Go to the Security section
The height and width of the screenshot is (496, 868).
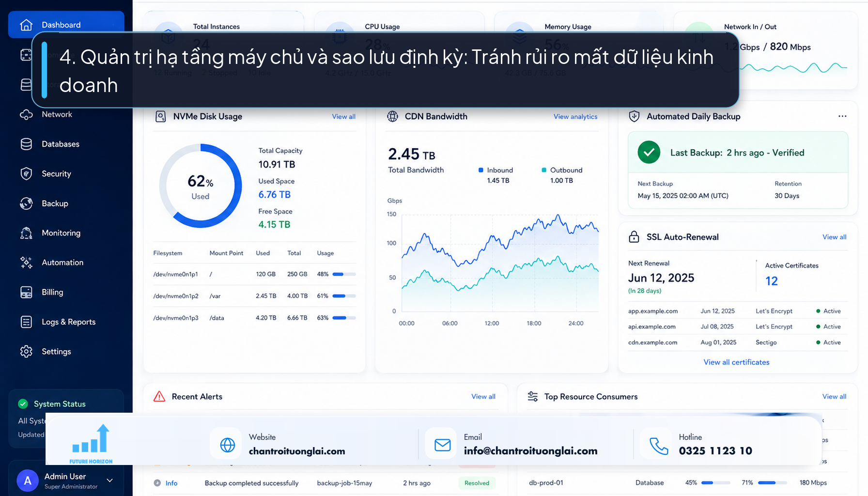coord(56,174)
